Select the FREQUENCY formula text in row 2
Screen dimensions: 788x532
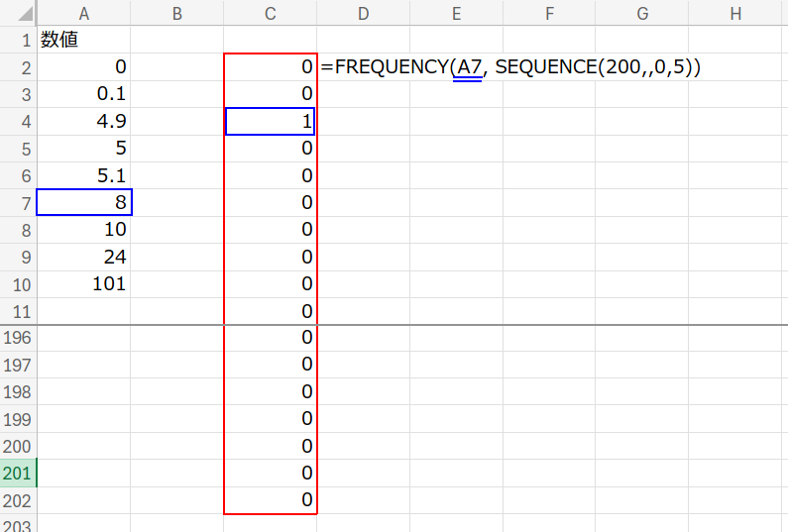[510, 67]
